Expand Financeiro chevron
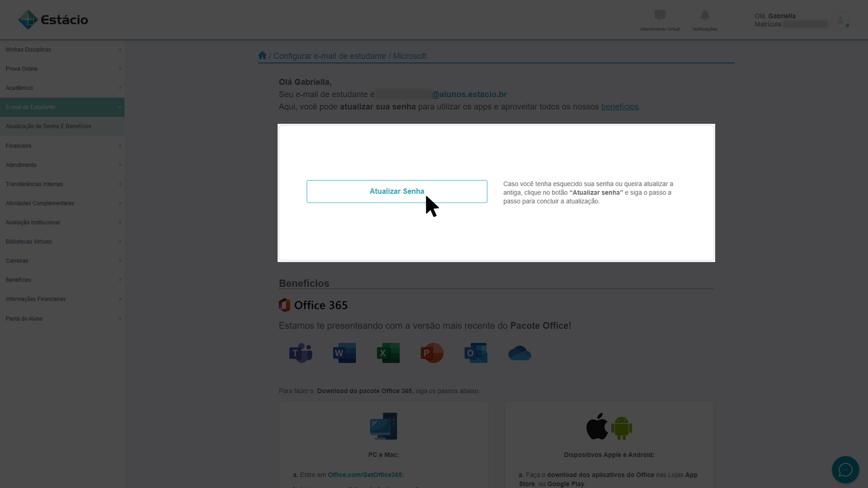Image resolution: width=868 pixels, height=488 pixels. 120,145
